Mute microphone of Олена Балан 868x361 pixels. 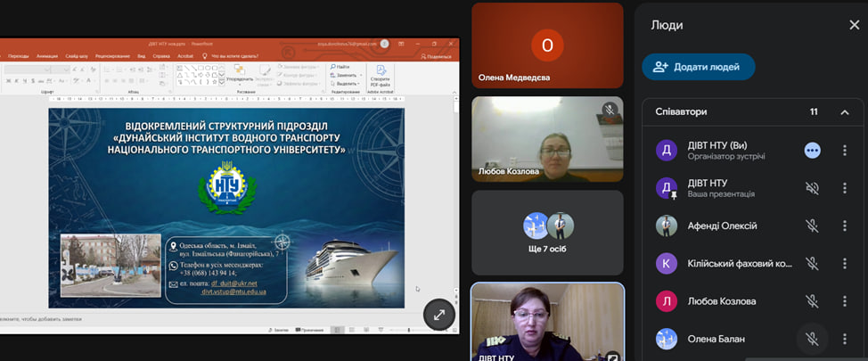coord(812,339)
